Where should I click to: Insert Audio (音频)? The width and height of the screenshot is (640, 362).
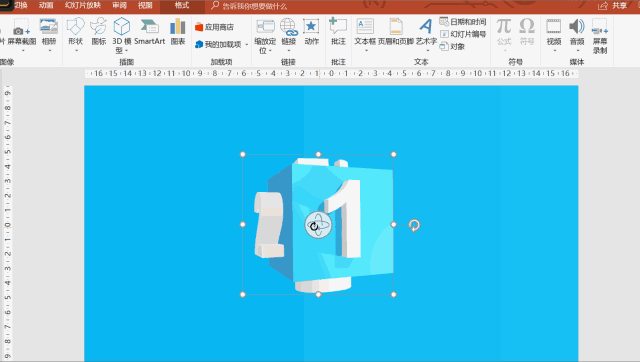[x=577, y=32]
